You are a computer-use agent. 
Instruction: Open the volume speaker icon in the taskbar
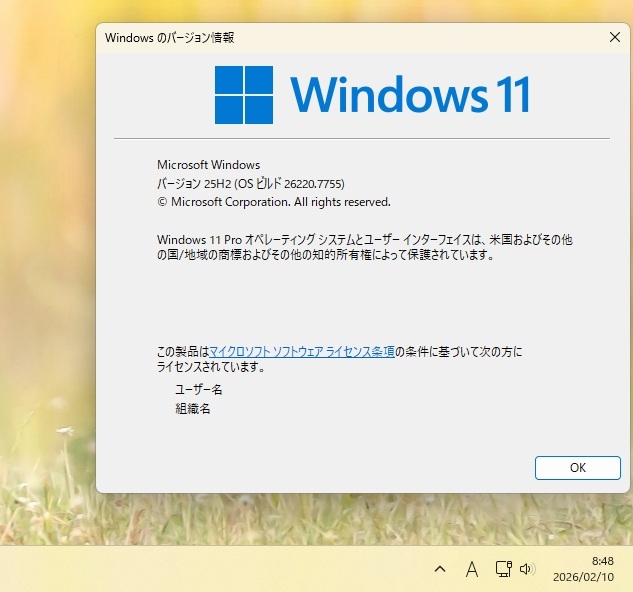(527, 569)
